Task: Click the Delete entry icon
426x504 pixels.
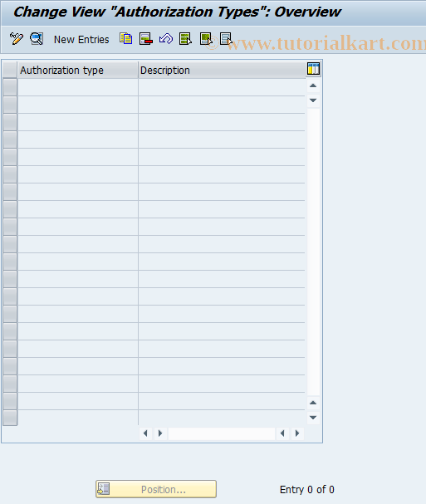Action: click(146, 39)
